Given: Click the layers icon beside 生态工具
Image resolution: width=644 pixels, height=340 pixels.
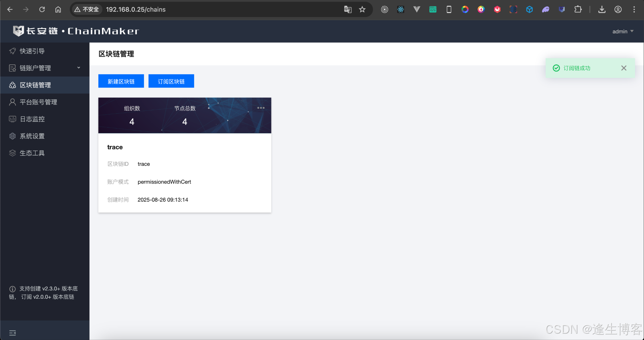Looking at the screenshot, I should pos(12,153).
